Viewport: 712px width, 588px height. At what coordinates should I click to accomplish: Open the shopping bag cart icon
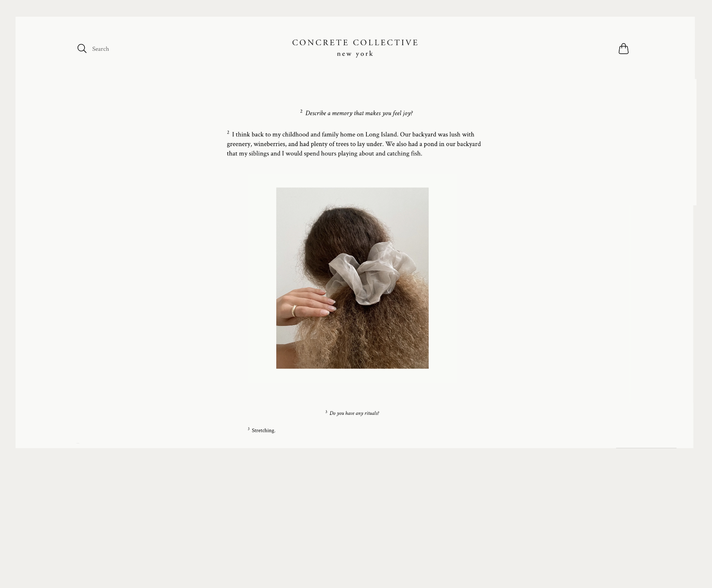623,49
